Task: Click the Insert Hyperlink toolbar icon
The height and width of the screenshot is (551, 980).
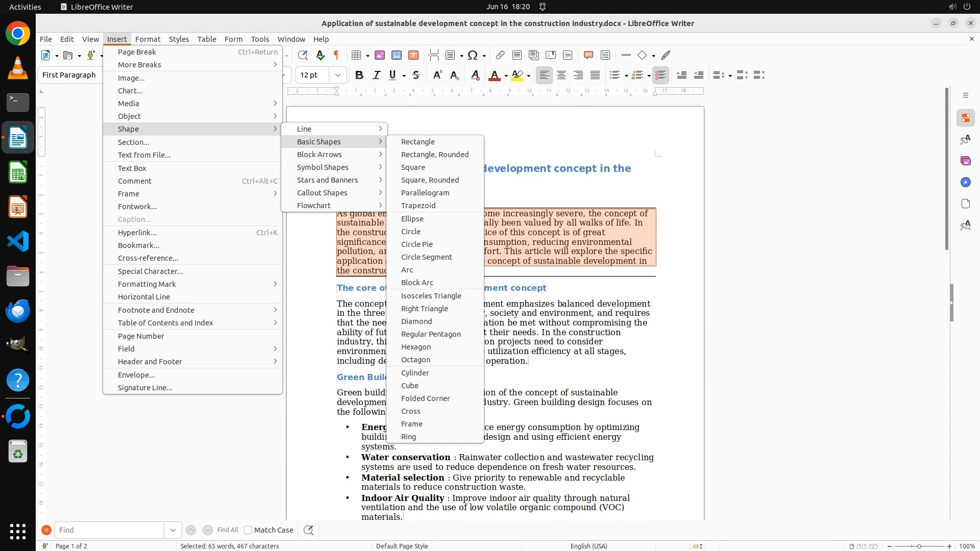Action: [500, 55]
